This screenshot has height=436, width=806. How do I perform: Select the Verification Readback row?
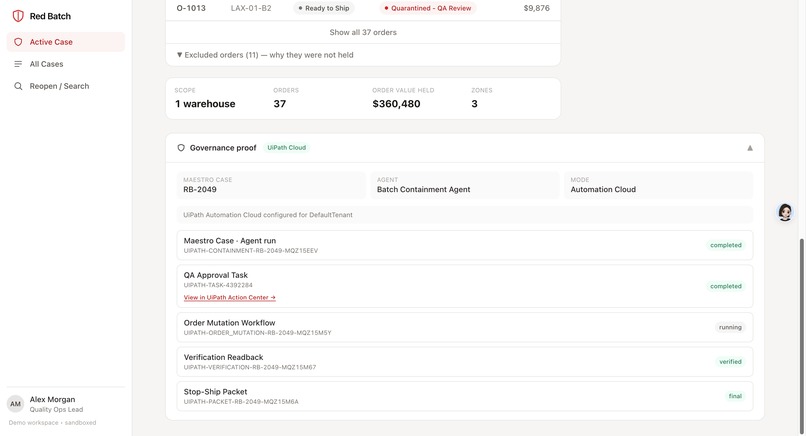[465, 362]
